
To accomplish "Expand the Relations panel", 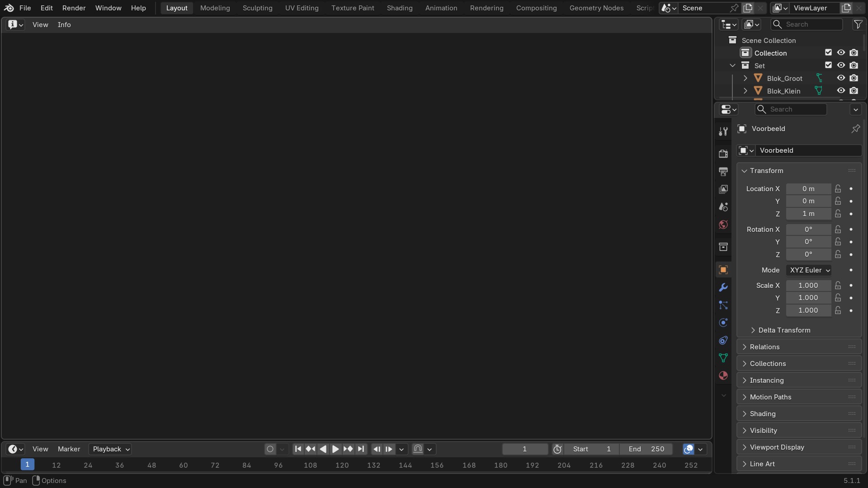I will (x=799, y=347).
